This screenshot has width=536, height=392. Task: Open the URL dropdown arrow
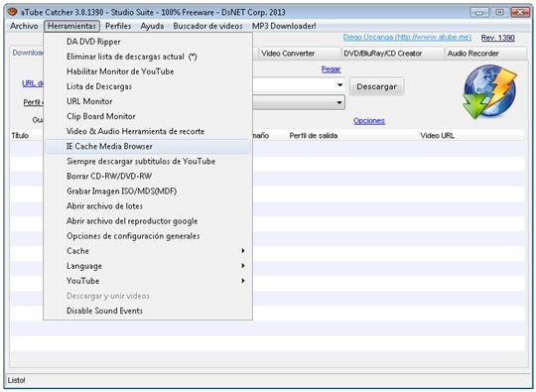339,85
